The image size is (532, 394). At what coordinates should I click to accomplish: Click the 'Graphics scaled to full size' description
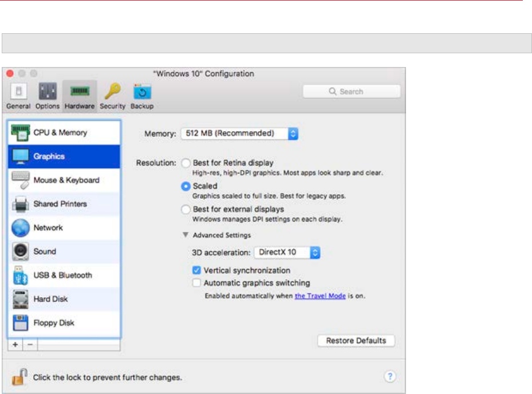(269, 196)
